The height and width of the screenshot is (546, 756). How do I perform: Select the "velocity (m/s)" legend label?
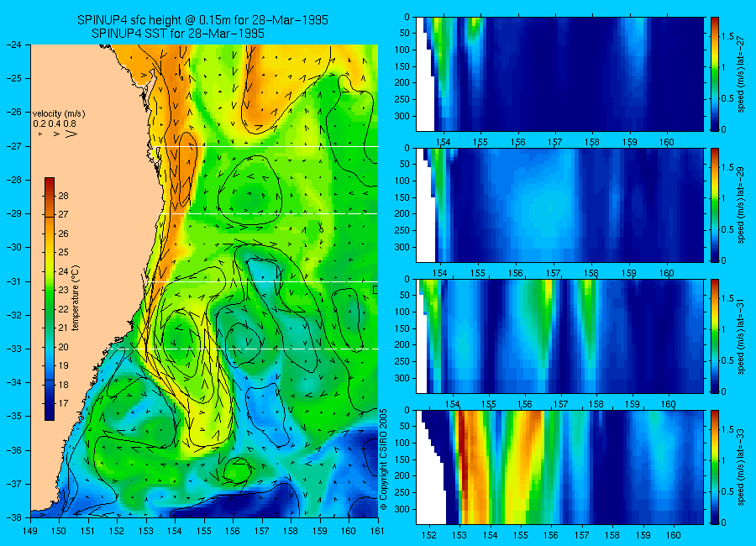[59, 114]
